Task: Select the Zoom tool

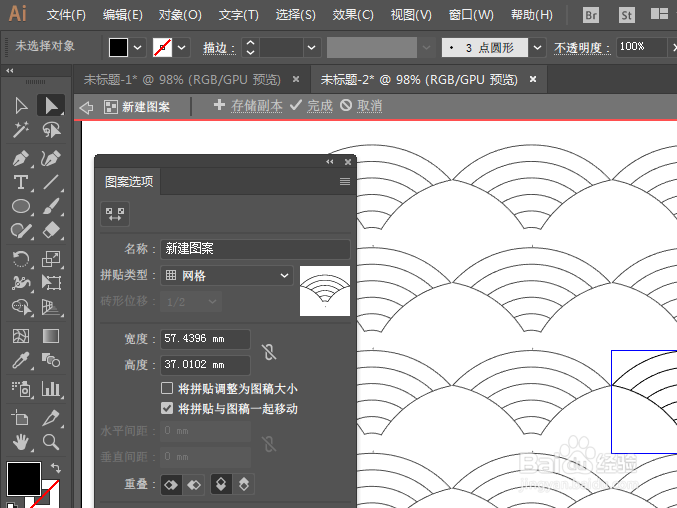Action: click(x=51, y=442)
